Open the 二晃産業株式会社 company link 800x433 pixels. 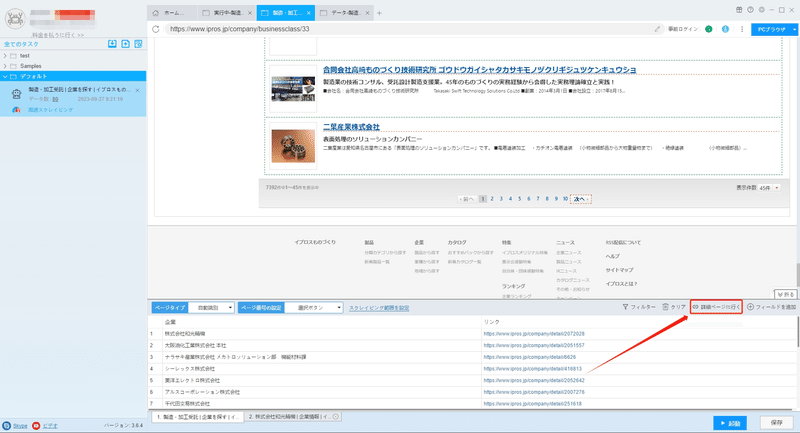351,126
